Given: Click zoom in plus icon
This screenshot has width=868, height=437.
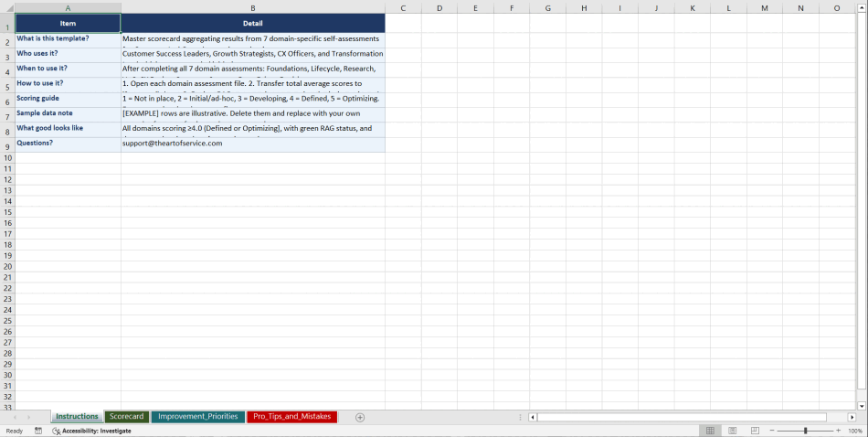Looking at the screenshot, I should 838,431.
